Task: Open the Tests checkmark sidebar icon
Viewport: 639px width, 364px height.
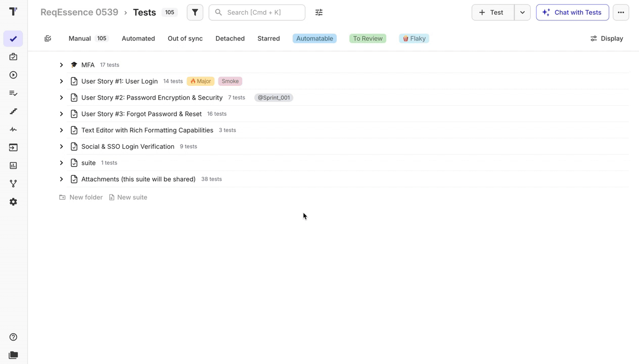Action: [x=13, y=39]
